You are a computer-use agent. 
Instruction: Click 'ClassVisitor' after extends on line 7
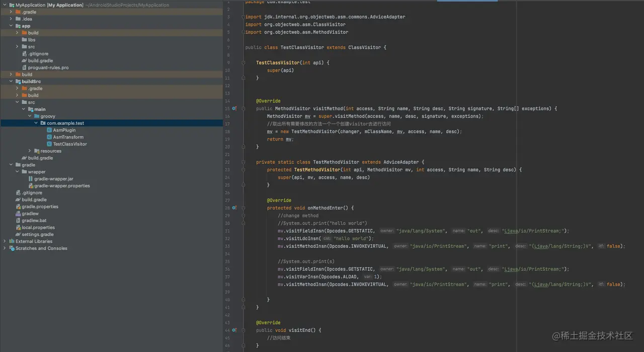click(364, 47)
